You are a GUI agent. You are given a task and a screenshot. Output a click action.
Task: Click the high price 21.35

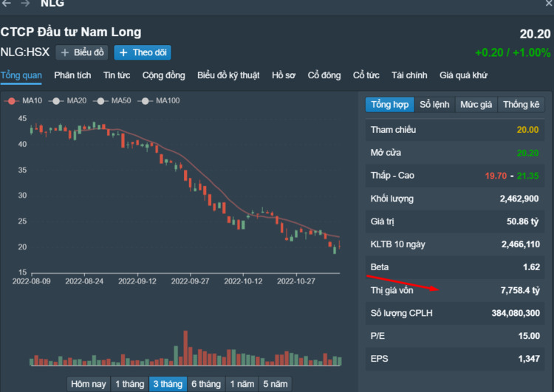pyautogui.click(x=527, y=176)
